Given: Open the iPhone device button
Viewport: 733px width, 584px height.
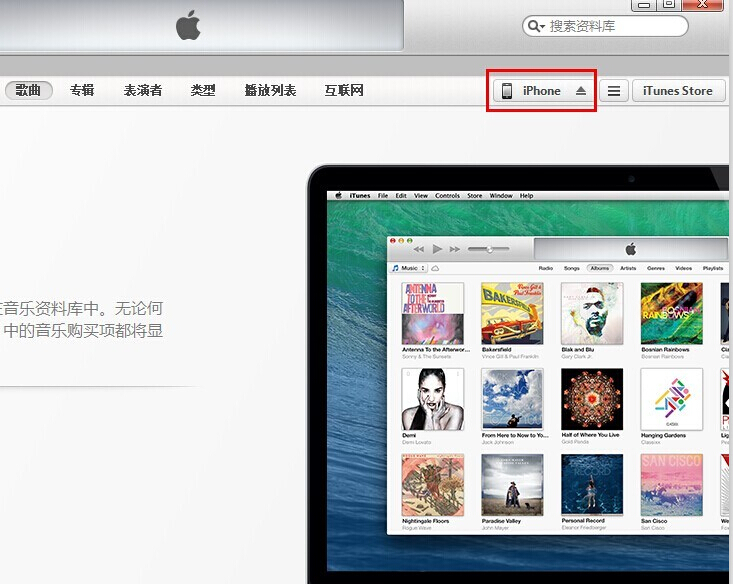Looking at the screenshot, I should 541,90.
